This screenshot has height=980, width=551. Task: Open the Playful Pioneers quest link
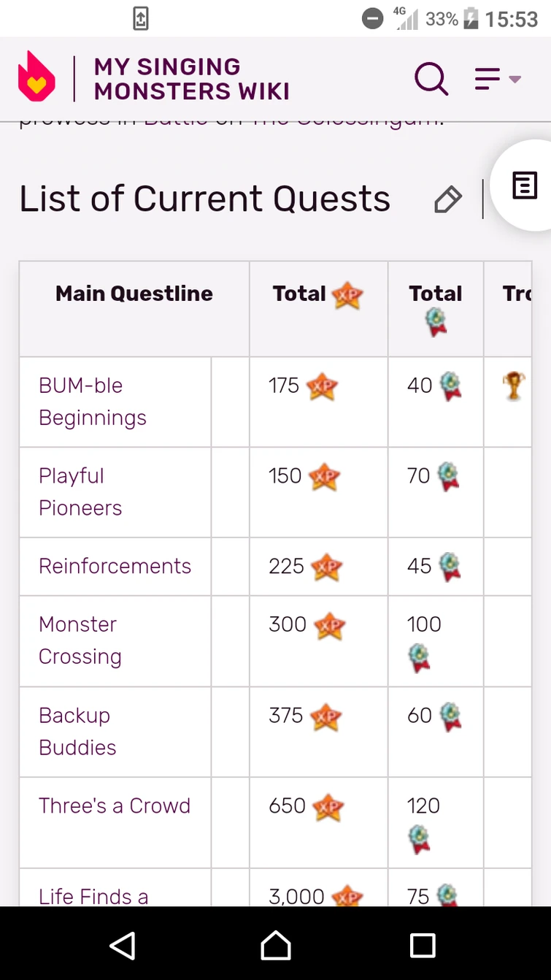pyautogui.click(x=80, y=491)
